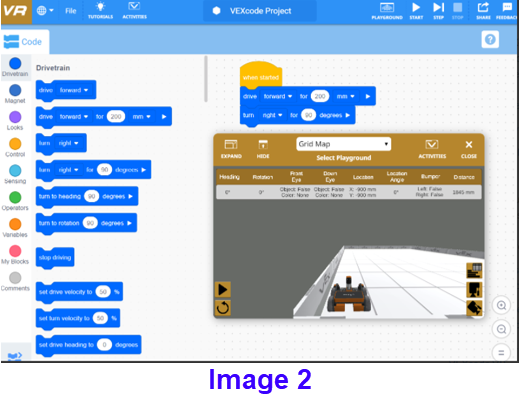This screenshot has height=400, width=520.
Task: Open the Select Playground Grid Map dropdown
Action: 344,144
